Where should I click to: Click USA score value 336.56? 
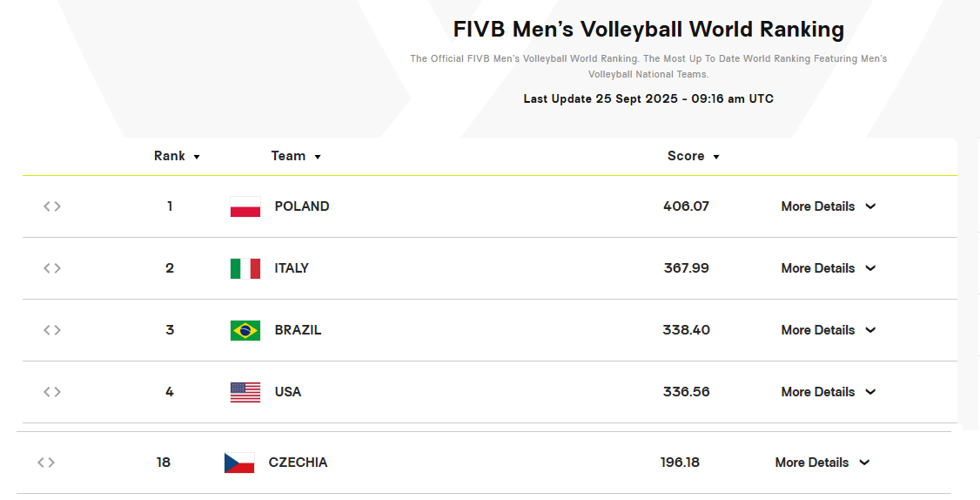(x=686, y=392)
